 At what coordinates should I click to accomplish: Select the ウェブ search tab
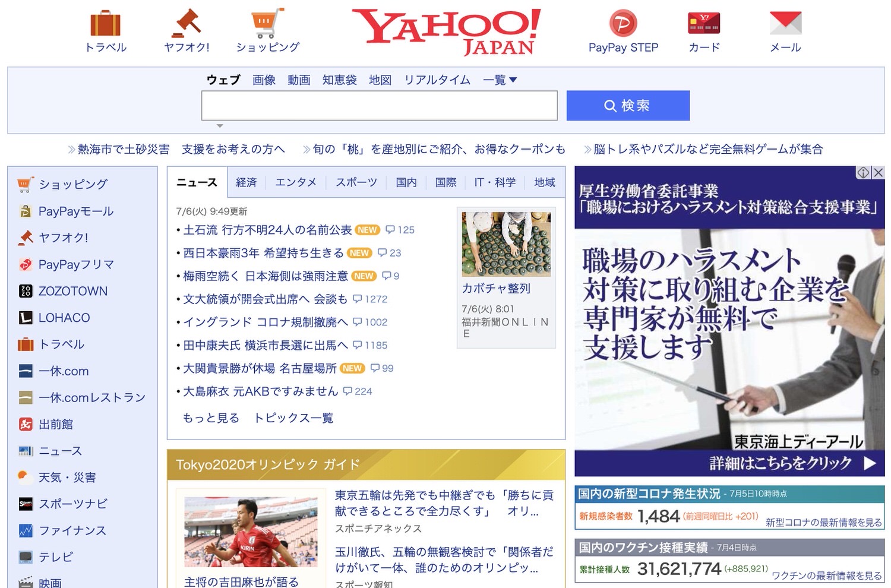pyautogui.click(x=223, y=80)
